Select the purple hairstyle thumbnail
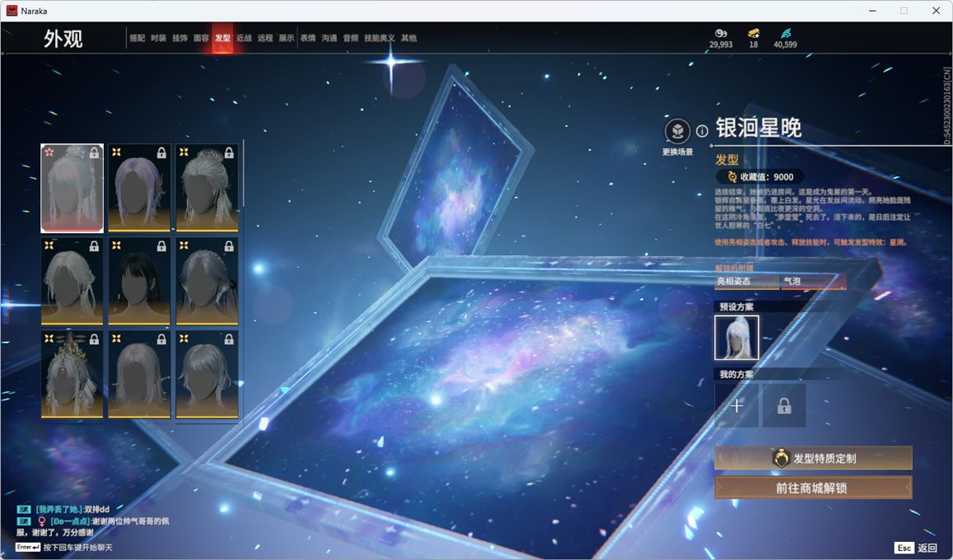 coord(139,189)
